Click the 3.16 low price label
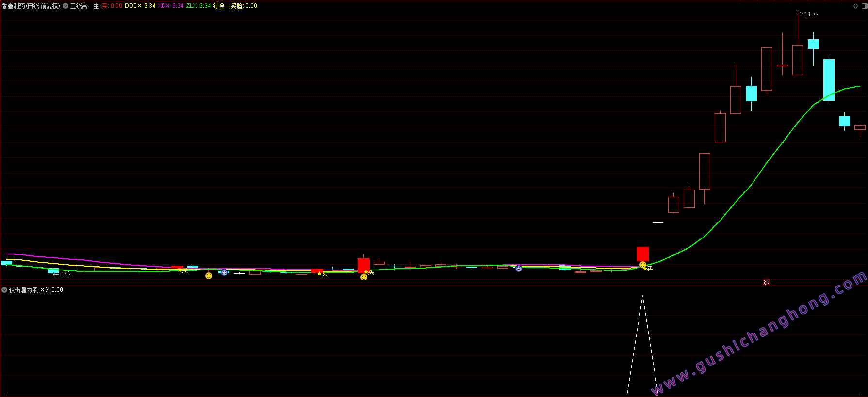 (x=65, y=275)
